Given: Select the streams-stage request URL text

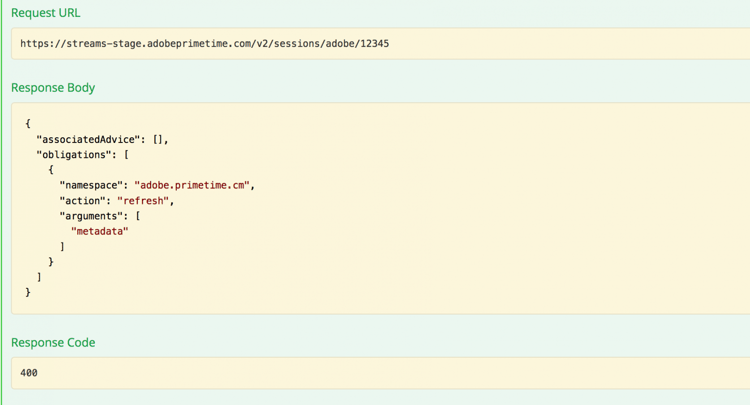Looking at the screenshot, I should click(x=204, y=44).
